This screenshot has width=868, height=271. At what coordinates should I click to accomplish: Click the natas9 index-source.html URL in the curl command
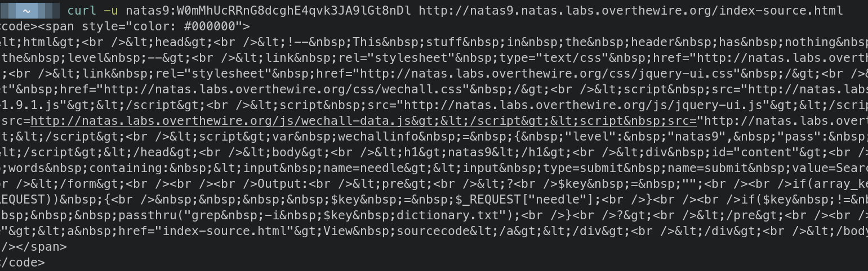click(631, 11)
